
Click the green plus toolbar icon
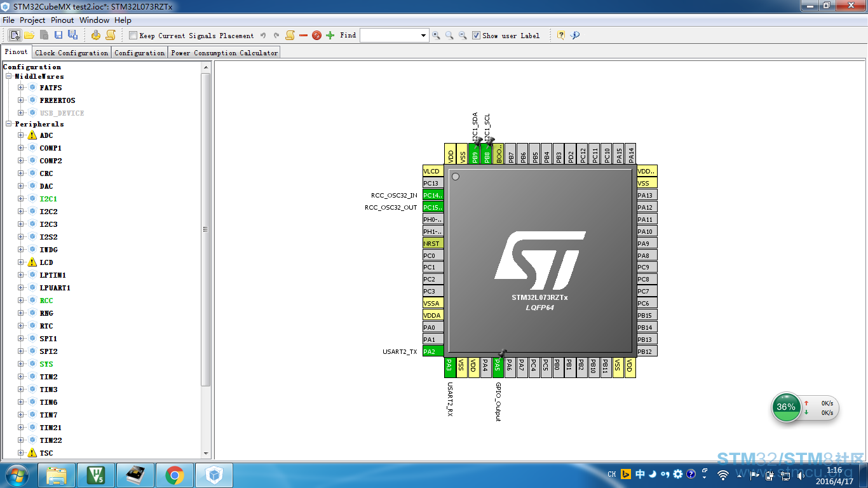330,36
